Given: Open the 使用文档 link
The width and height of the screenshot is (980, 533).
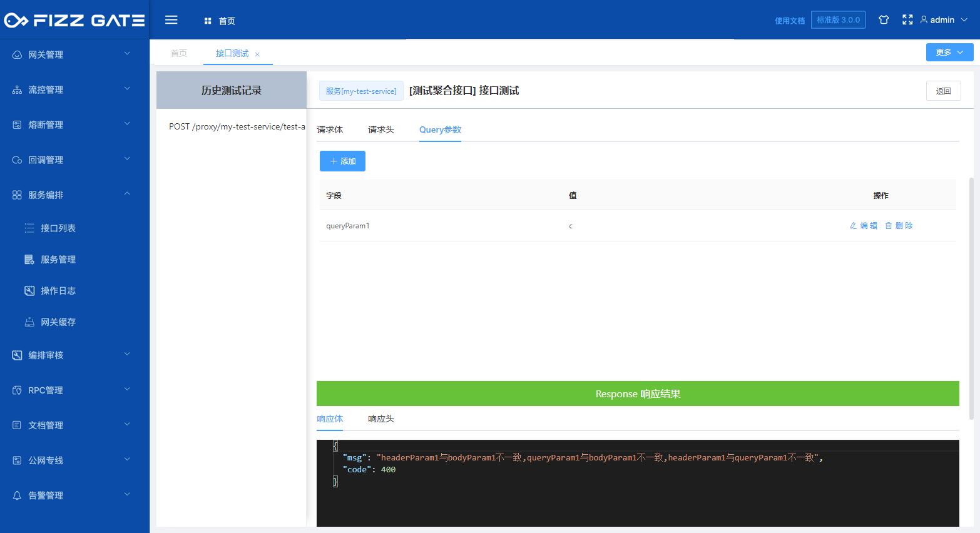Looking at the screenshot, I should click(790, 21).
